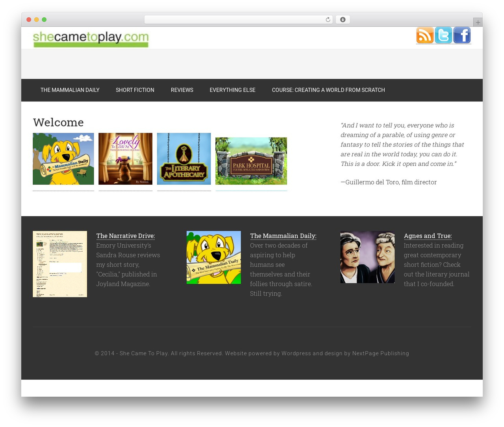504x427 pixels.
Task: Add a new browser tab with plus
Action: [x=478, y=22]
